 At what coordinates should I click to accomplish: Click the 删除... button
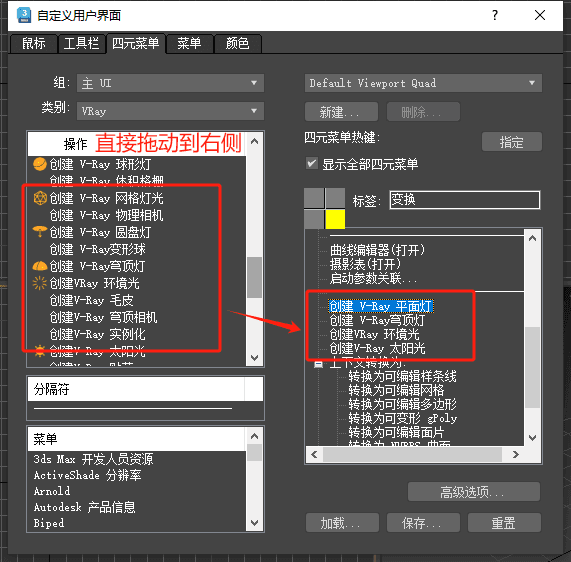[423, 111]
